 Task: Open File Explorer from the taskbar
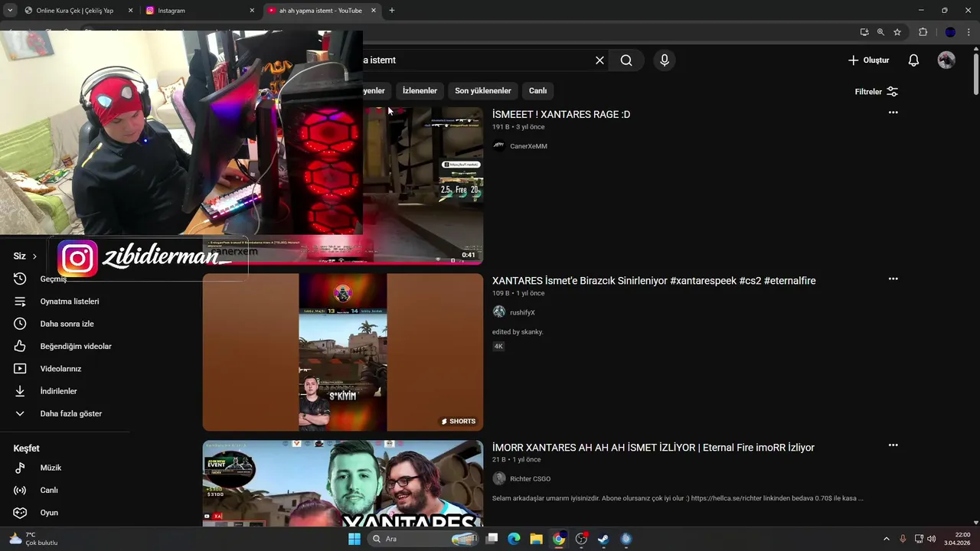pyautogui.click(x=536, y=539)
